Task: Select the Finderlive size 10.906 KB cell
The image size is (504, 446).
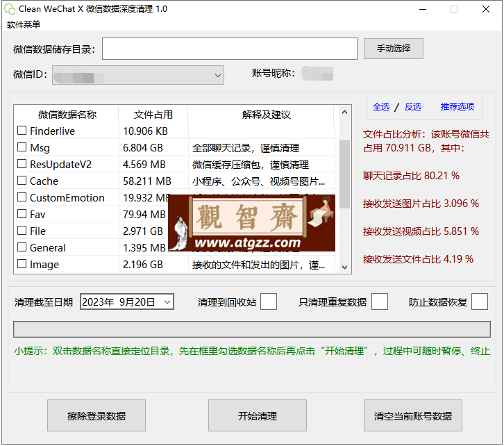Action: 145,131
